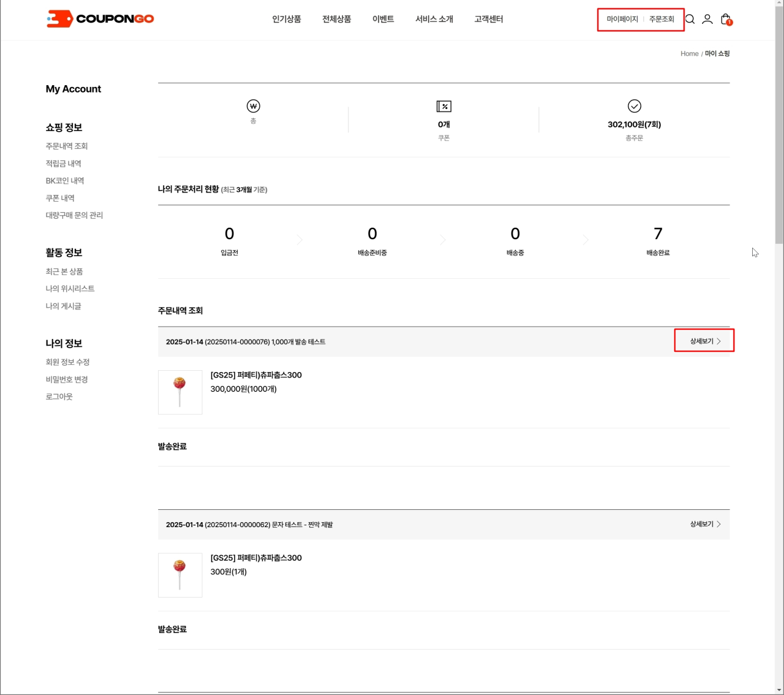The height and width of the screenshot is (695, 784).
Task: Click the user profile icon
Action: tap(707, 19)
